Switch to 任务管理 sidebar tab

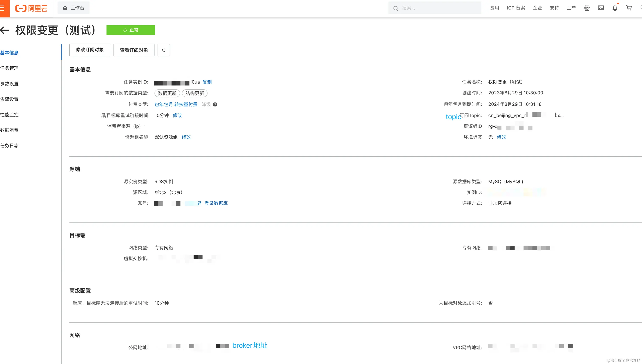(x=10, y=68)
